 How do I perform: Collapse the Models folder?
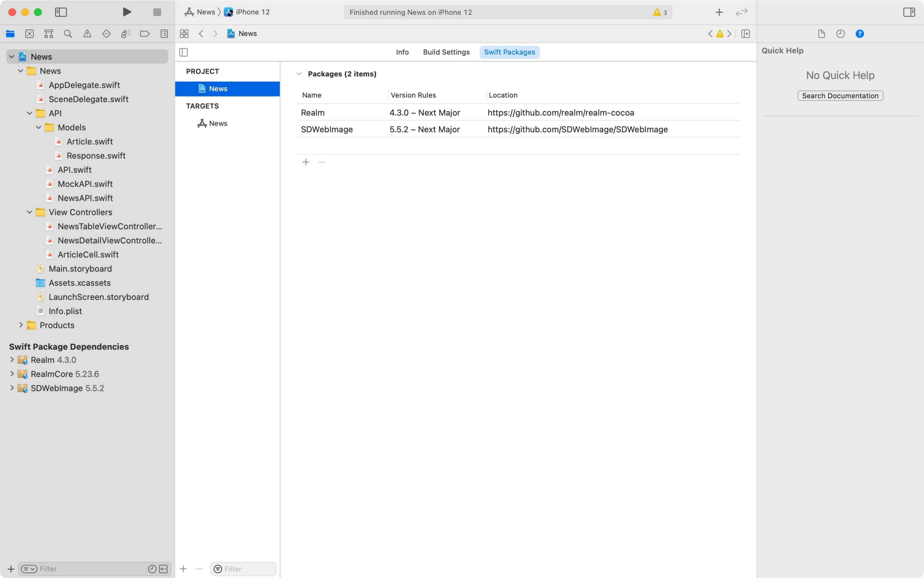[x=39, y=127]
